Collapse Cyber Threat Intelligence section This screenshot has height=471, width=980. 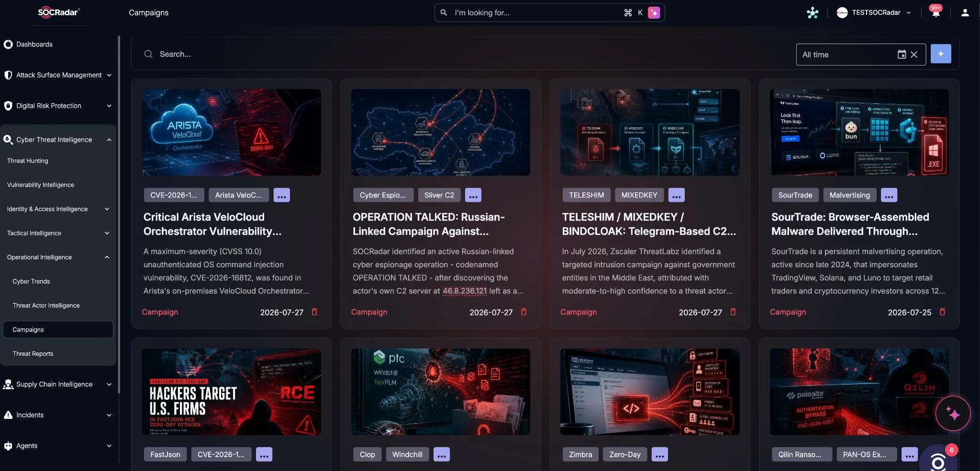click(109, 140)
